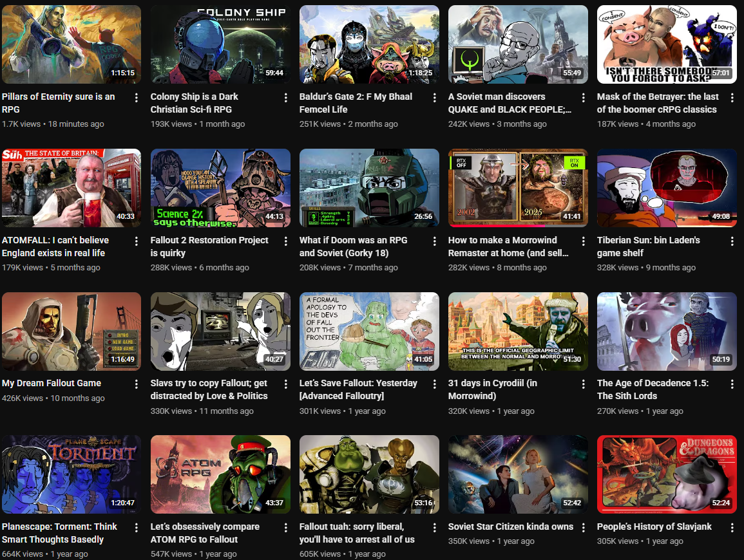This screenshot has height=560, width=744.
Task: Open more options for People's History of Slavjank video
Action: (732, 527)
